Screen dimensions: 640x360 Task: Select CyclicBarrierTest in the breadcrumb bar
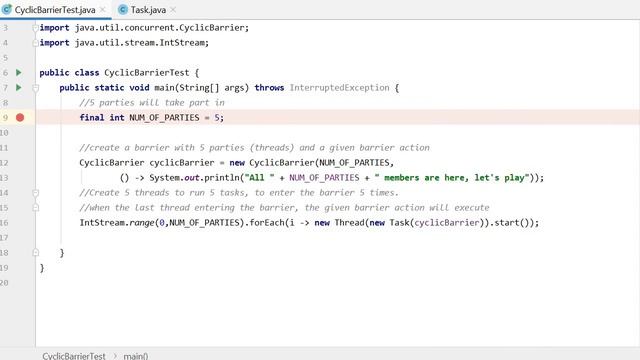[74, 356]
